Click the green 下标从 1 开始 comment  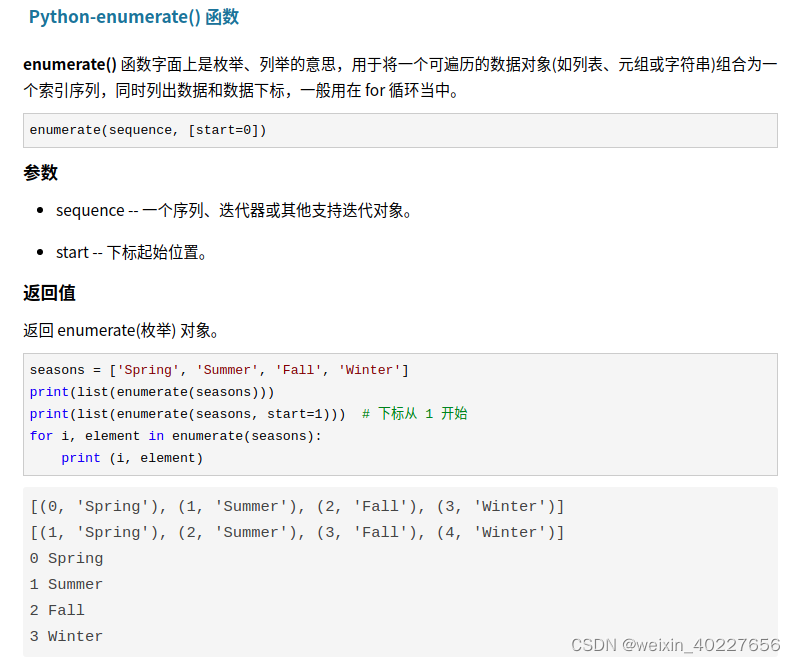(414, 414)
